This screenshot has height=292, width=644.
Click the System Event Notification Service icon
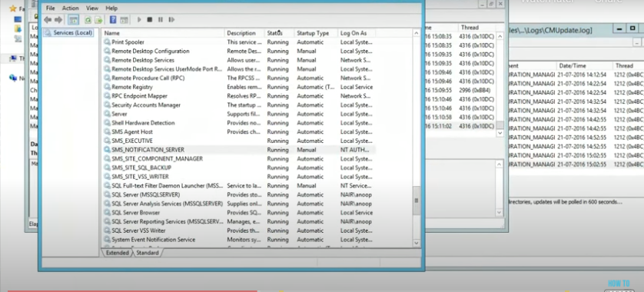click(x=107, y=240)
